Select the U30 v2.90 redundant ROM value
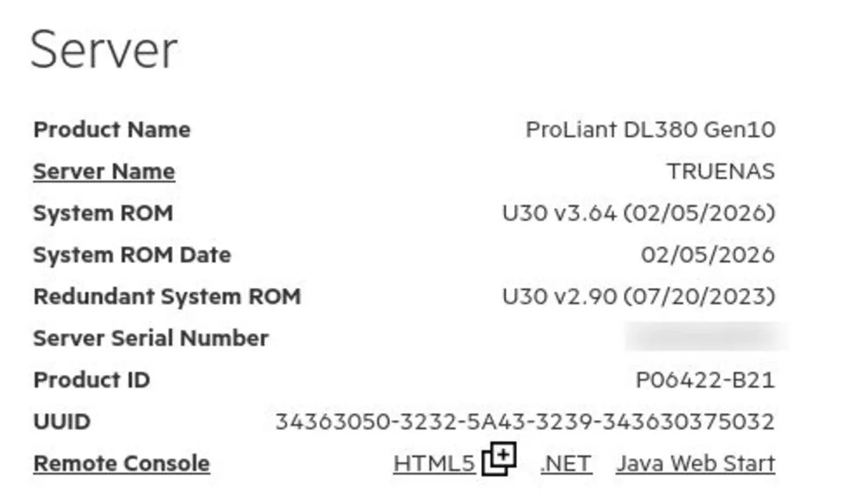859x504 pixels. [639, 296]
